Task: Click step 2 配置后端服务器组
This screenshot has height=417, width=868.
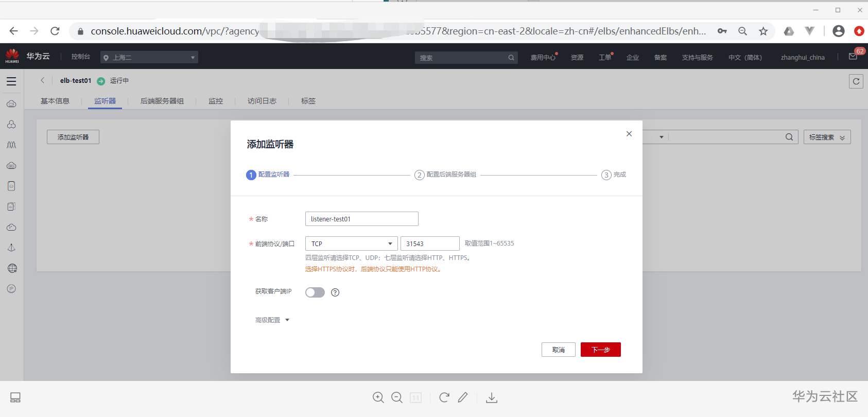Action: pyautogui.click(x=446, y=175)
